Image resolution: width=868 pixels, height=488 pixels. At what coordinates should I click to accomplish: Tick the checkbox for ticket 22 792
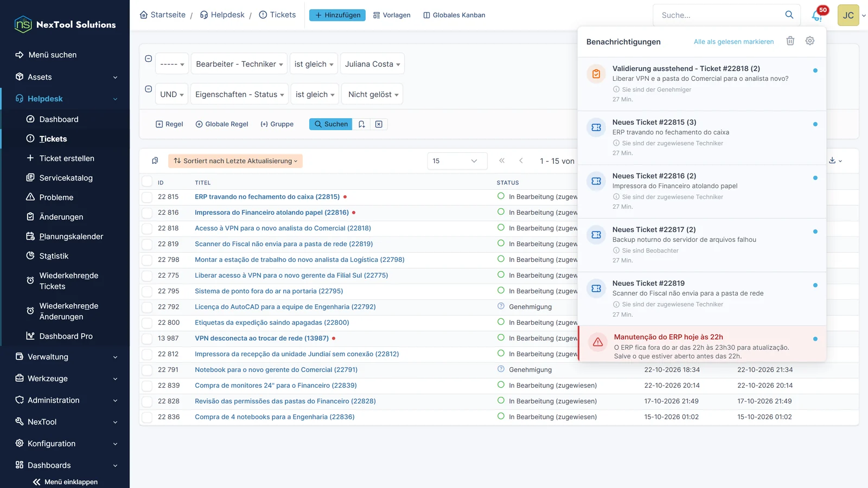[x=147, y=307]
